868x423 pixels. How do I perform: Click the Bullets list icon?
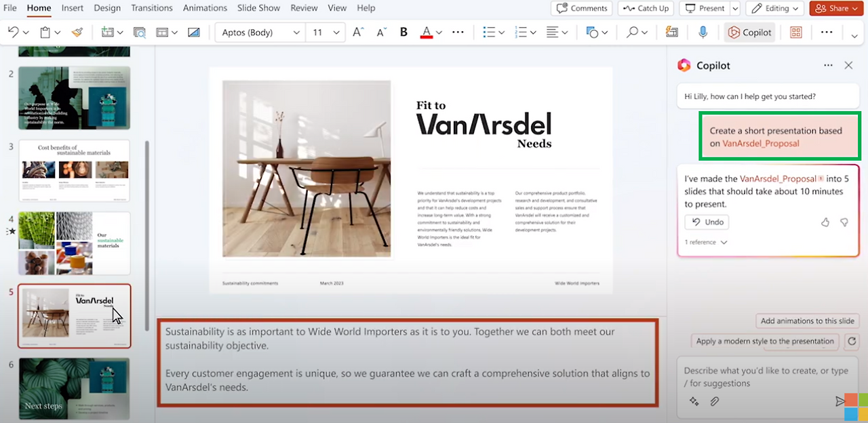pyautogui.click(x=489, y=32)
